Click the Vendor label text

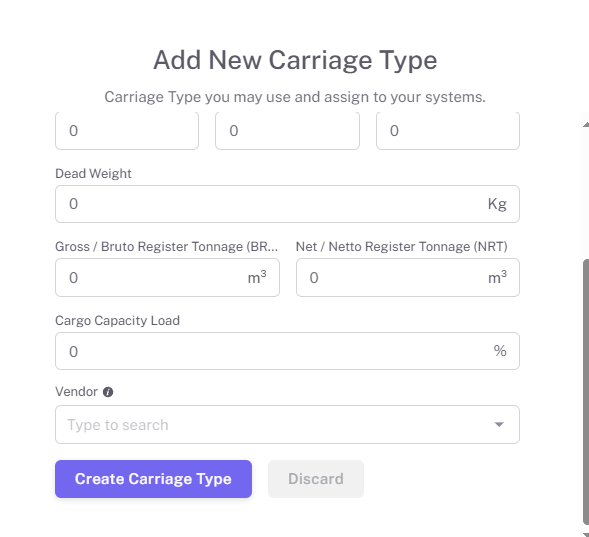click(76, 392)
